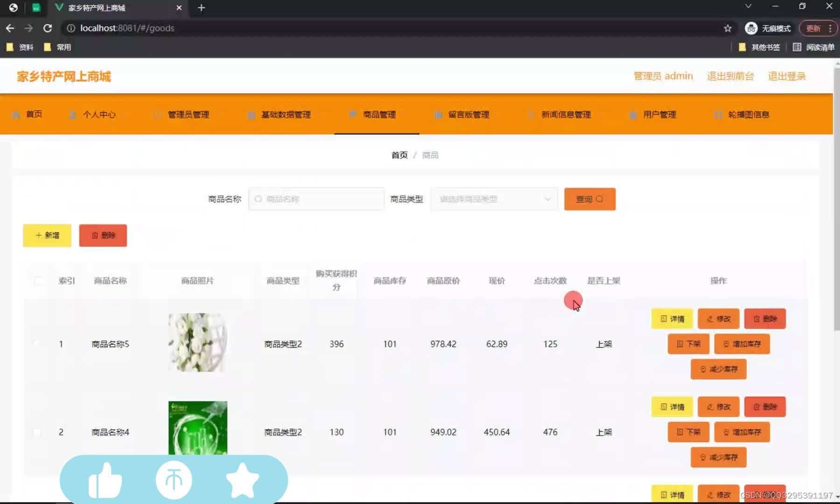Click 修改 for 商品名称5
The image size is (840, 504).
pos(719,319)
